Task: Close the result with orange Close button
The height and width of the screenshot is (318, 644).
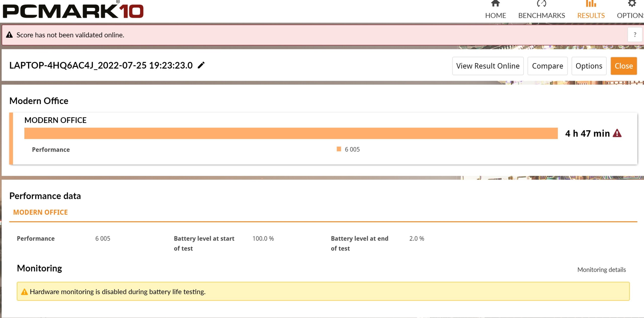Action: [624, 66]
